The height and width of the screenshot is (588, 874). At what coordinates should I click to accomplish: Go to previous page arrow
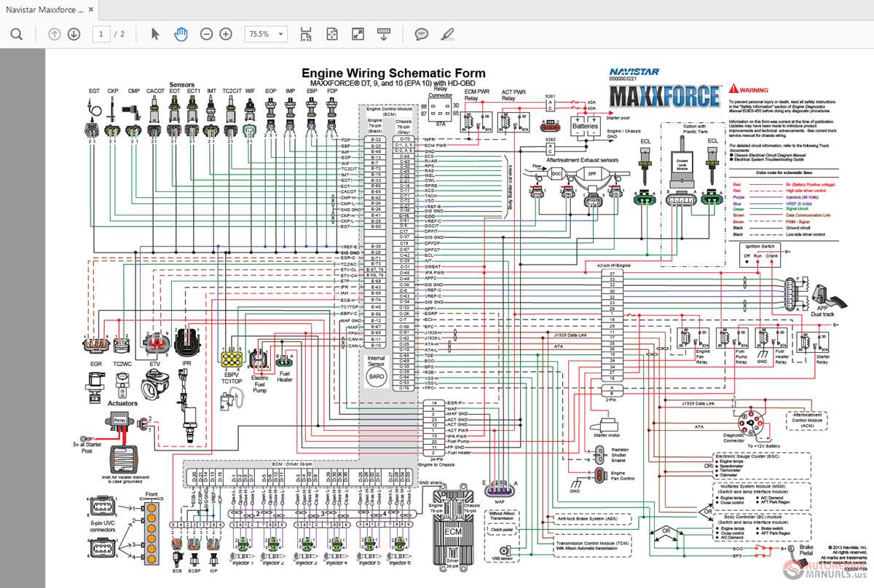pyautogui.click(x=55, y=34)
